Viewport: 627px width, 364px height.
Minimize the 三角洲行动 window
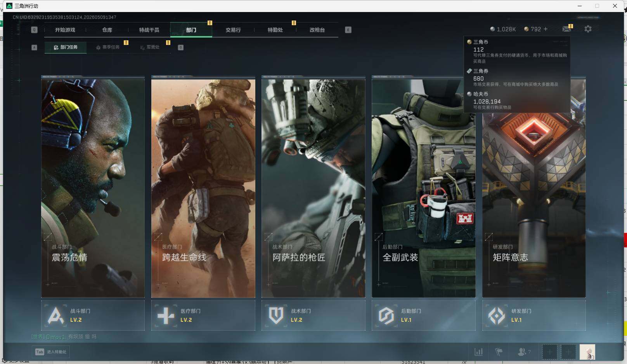click(x=580, y=6)
